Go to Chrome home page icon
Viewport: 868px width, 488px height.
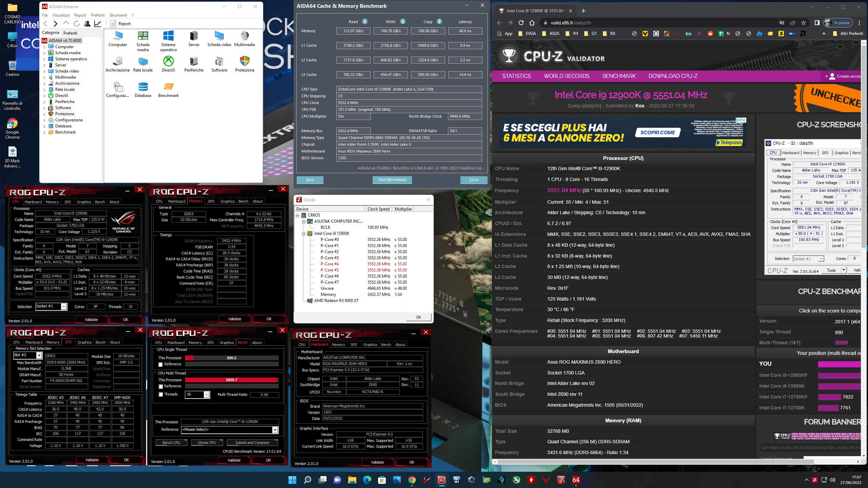pyautogui.click(x=532, y=23)
